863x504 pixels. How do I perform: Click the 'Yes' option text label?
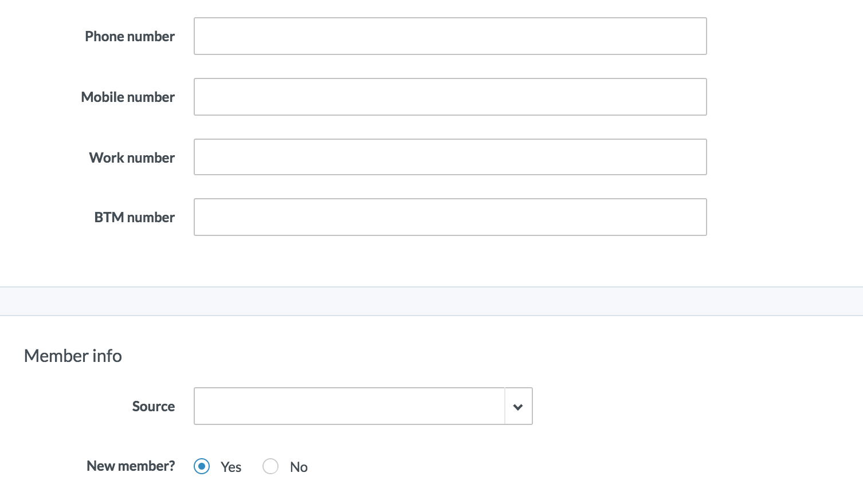231,467
